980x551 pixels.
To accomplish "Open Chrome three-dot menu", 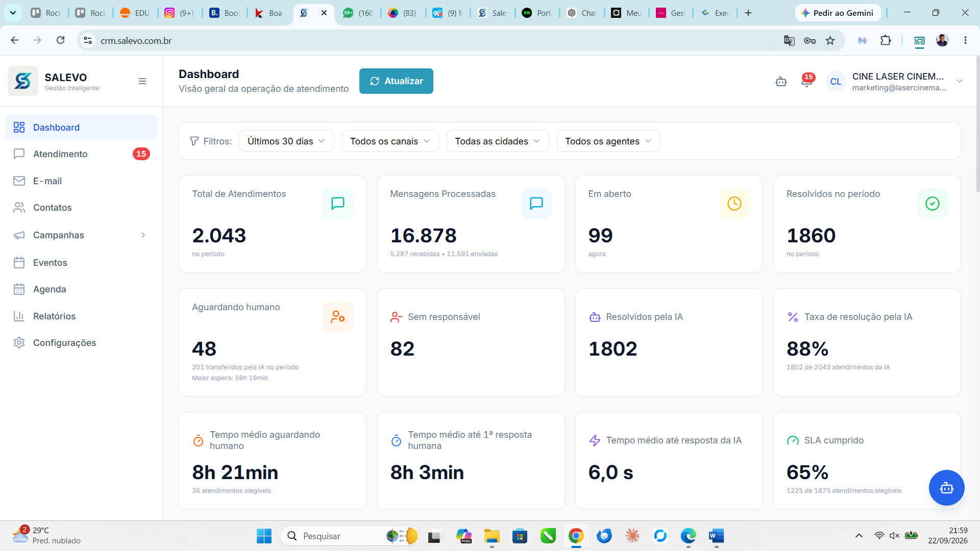I will pos(965,40).
